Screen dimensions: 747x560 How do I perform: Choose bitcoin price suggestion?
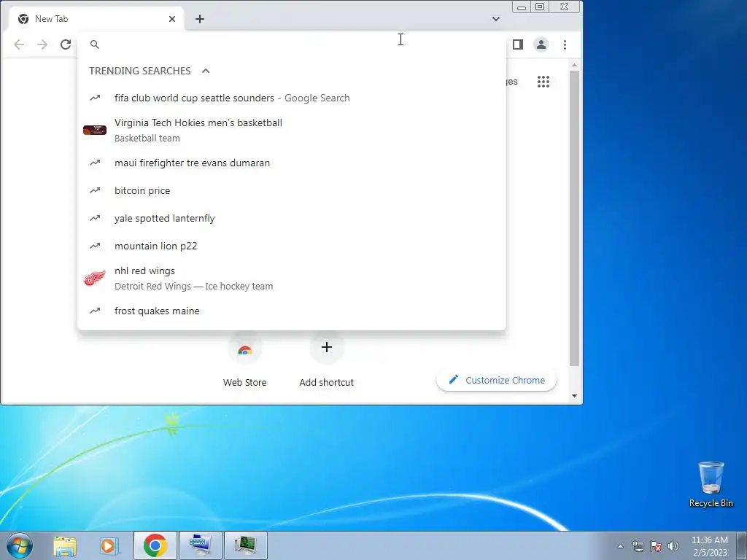tap(292, 190)
